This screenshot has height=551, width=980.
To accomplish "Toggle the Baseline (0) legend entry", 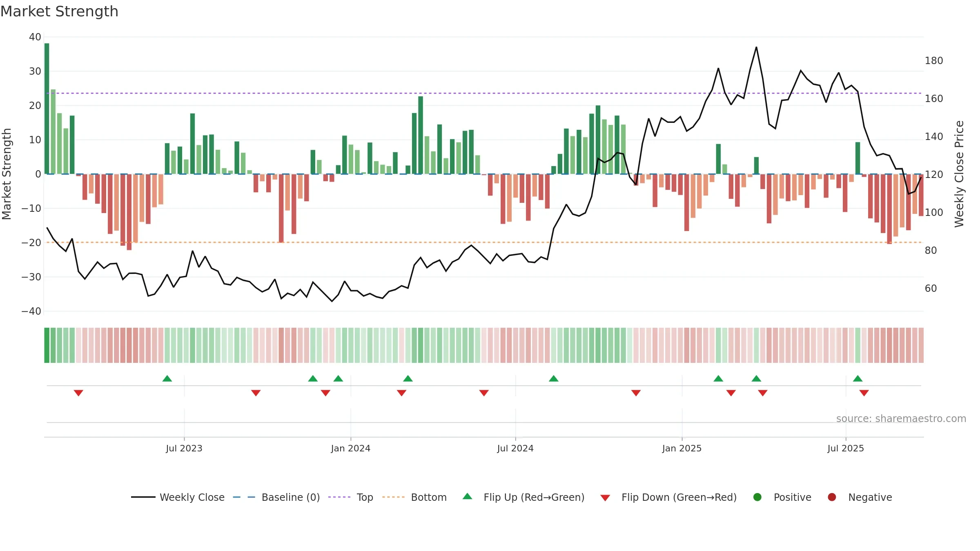I will click(x=276, y=497).
